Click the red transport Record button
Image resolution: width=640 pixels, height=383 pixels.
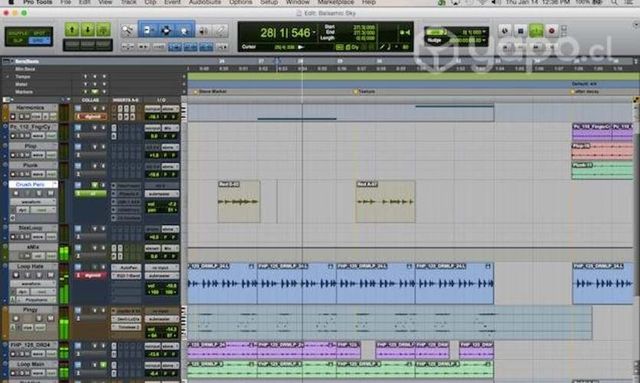tap(552, 31)
